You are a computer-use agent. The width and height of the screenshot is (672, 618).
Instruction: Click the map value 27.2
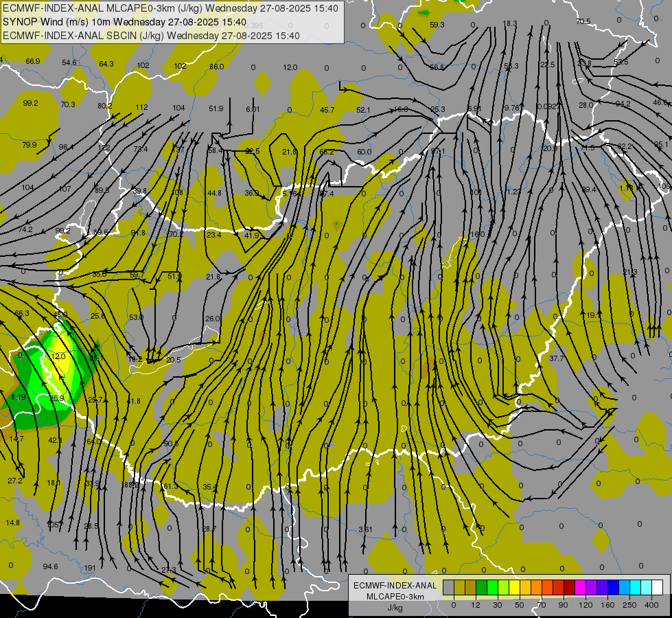point(15,481)
